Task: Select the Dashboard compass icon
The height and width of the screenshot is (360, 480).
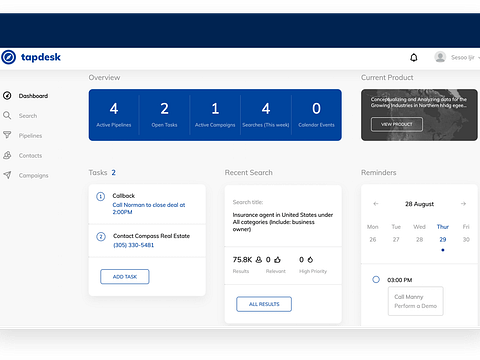Action: pos(7,96)
